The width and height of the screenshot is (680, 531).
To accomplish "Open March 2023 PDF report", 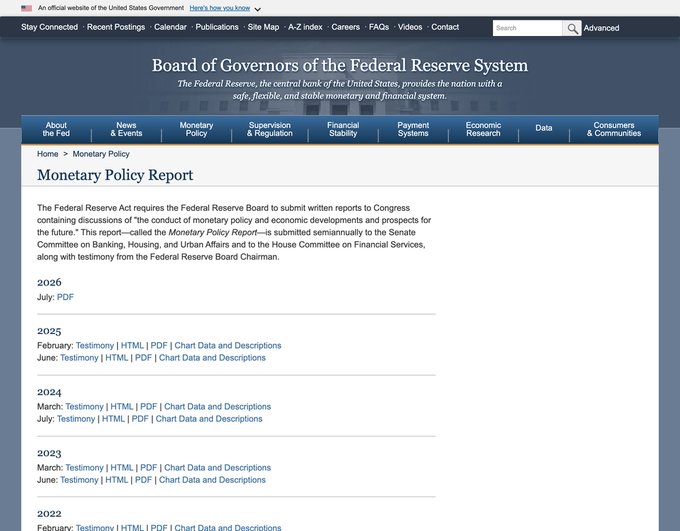I will click(148, 468).
